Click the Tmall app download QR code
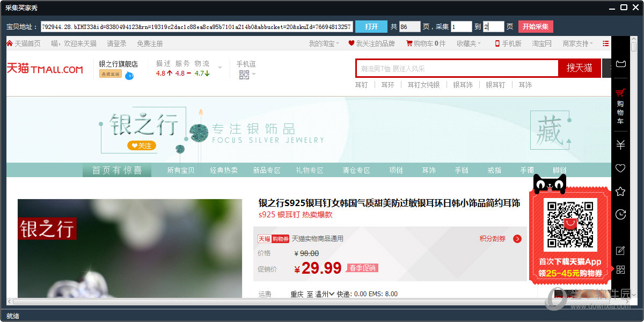 click(x=570, y=225)
